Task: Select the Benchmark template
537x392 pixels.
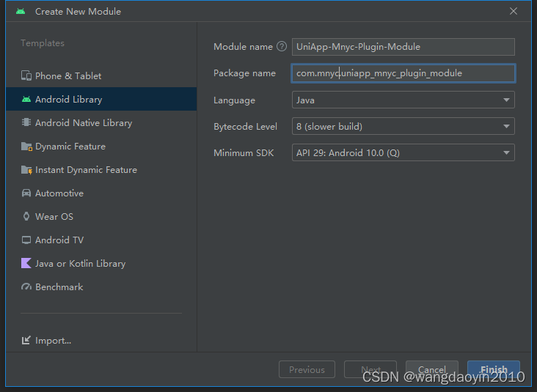Action: tap(101, 287)
